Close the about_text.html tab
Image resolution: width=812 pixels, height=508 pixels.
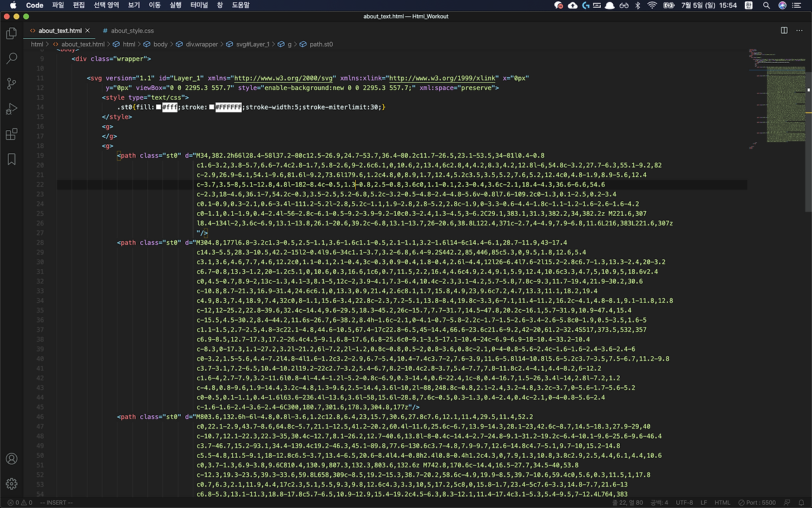click(88, 30)
